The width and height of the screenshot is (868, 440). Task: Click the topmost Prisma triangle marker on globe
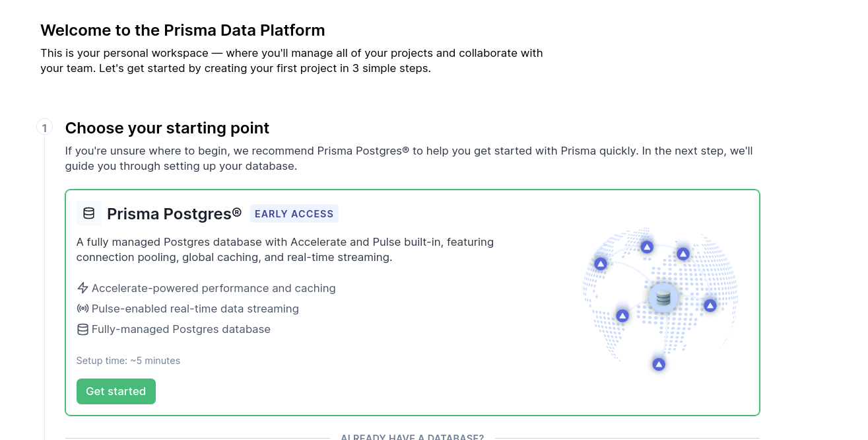click(x=648, y=247)
